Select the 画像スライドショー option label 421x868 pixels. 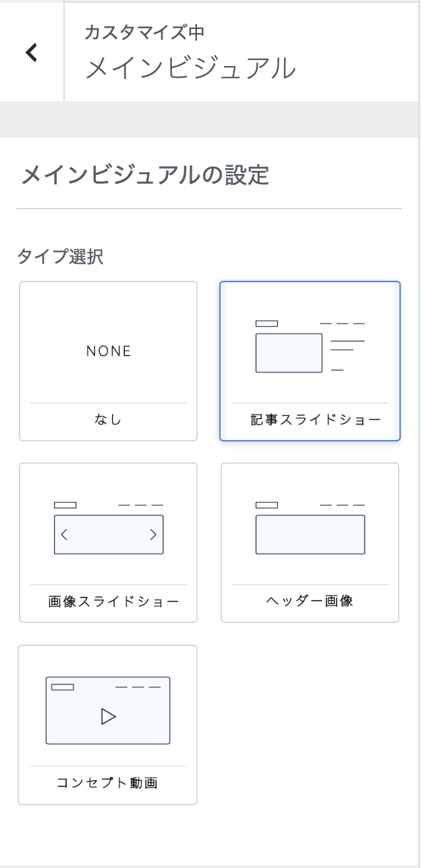pos(114,601)
